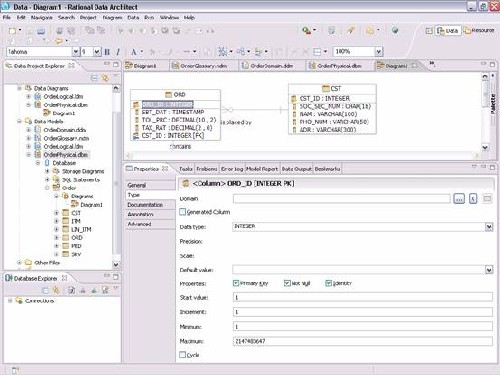
Task: Open the Data perspective button
Action: tap(448, 31)
